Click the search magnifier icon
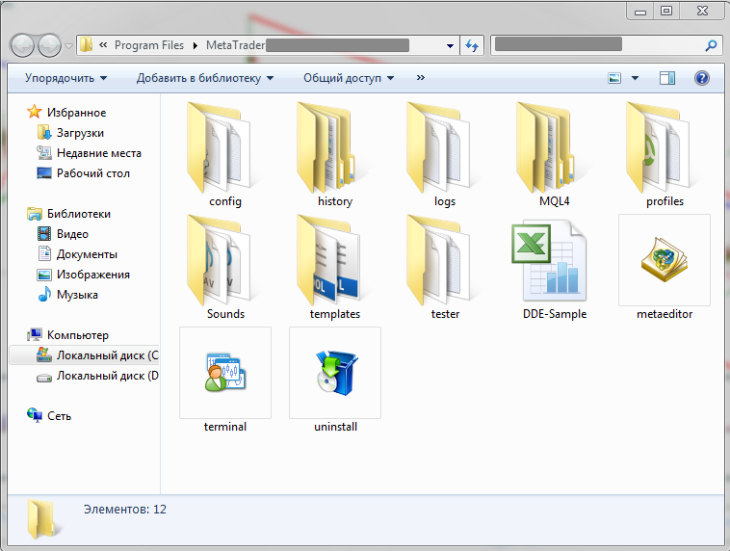This screenshot has width=730, height=551. pos(711,45)
